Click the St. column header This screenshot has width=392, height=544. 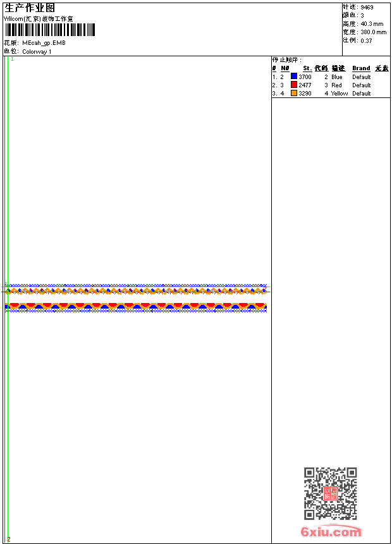307,68
